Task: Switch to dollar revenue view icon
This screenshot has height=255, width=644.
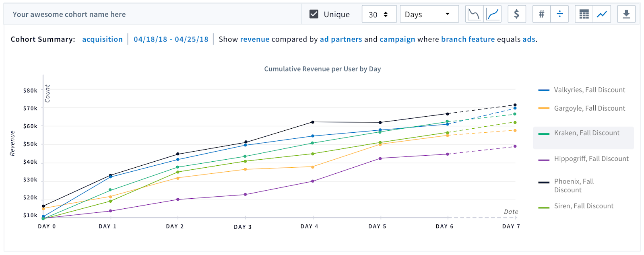Action: [516, 14]
